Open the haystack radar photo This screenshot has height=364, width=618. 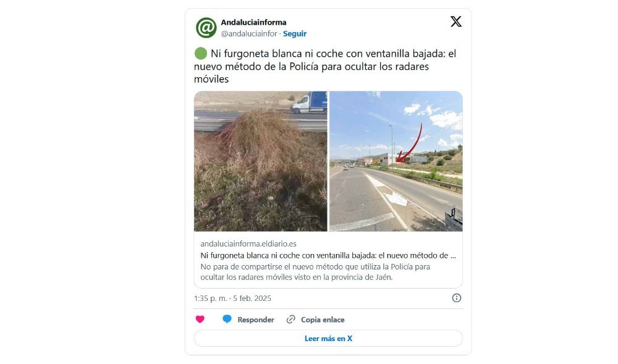261,161
